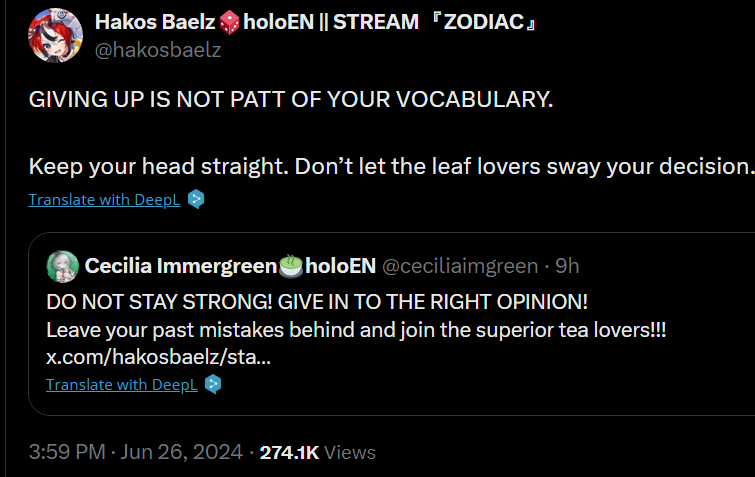Click DeepL icon beside main tweet translate link
This screenshot has width=755, height=477.
tap(196, 199)
